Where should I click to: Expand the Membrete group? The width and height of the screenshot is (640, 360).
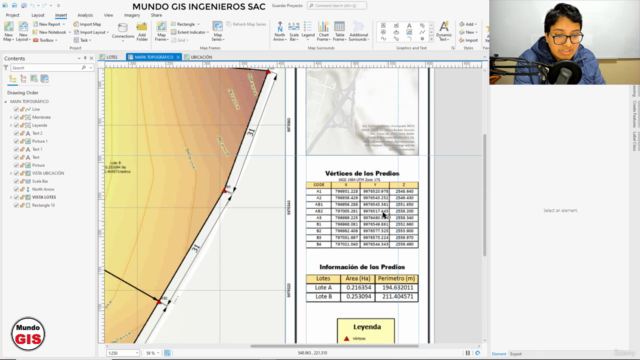tap(11, 117)
